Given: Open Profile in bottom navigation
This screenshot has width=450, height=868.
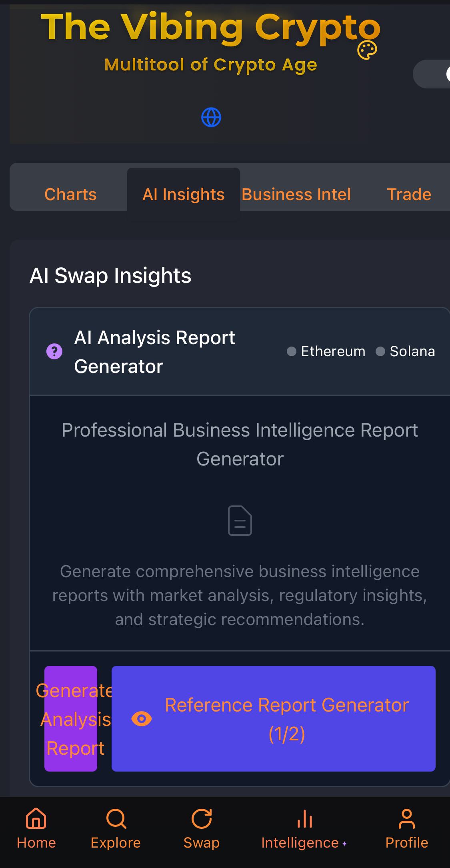Looking at the screenshot, I should point(407,828).
